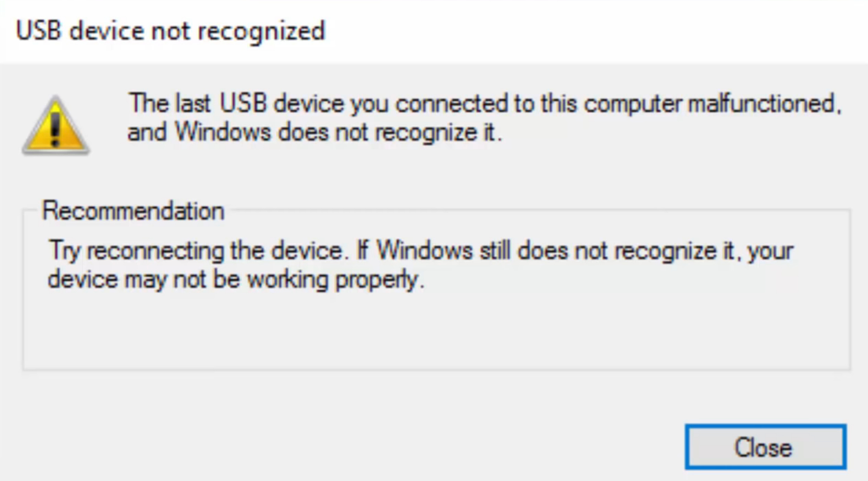The image size is (868, 481).
Task: Select the "Recommendation" group label
Action: click(x=133, y=211)
